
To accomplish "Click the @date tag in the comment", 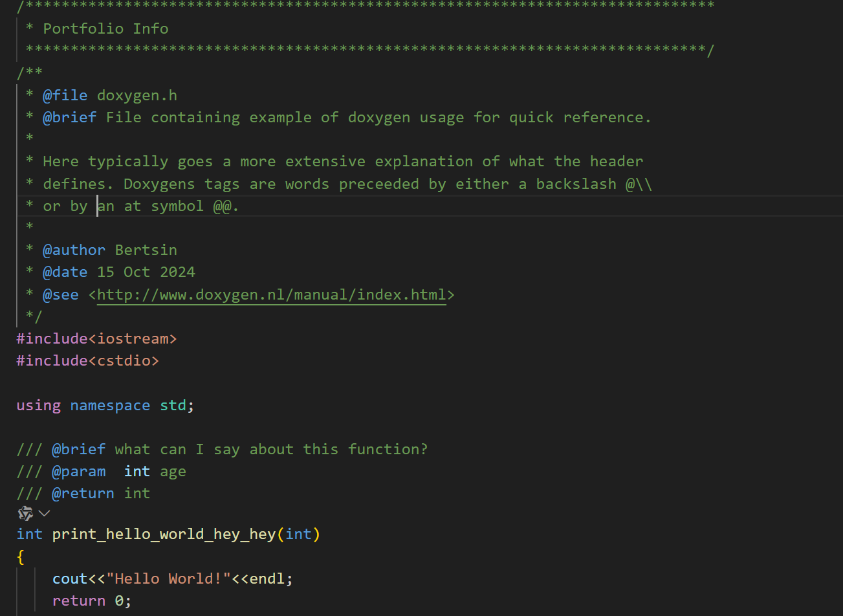I will click(x=65, y=272).
